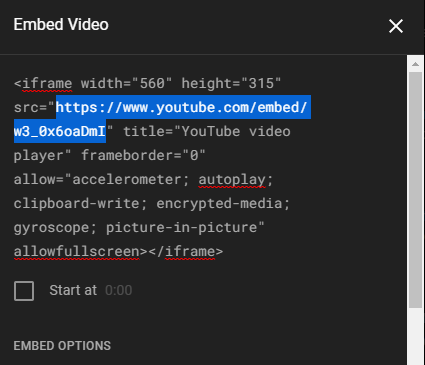The height and width of the screenshot is (365, 425).
Task: Click the EMBED OPTIONS heading
Action: (x=62, y=346)
